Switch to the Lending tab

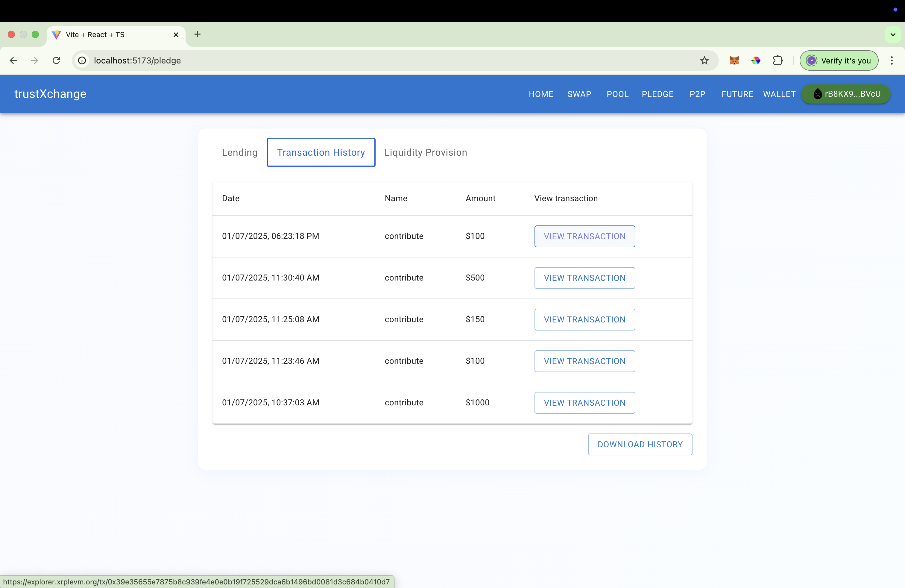(x=239, y=152)
